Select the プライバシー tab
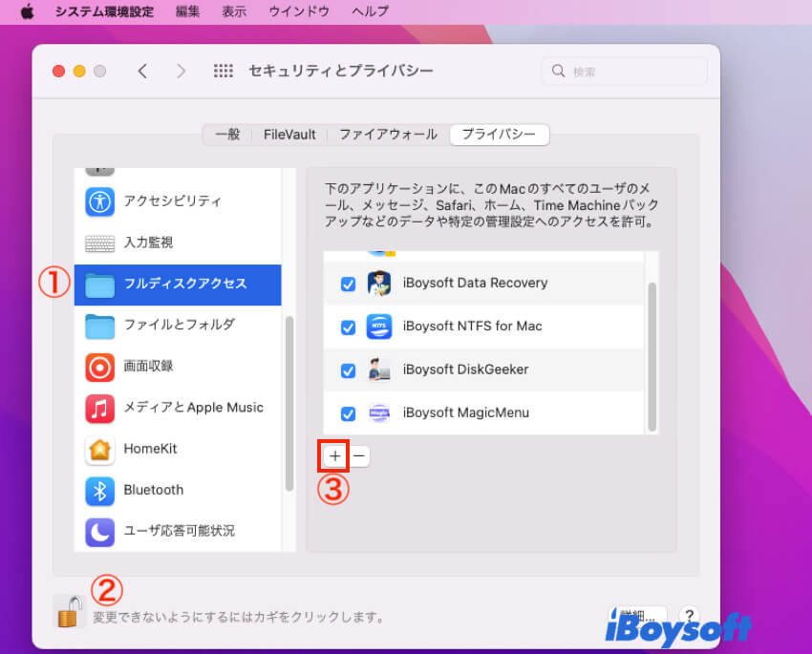 pos(500,135)
